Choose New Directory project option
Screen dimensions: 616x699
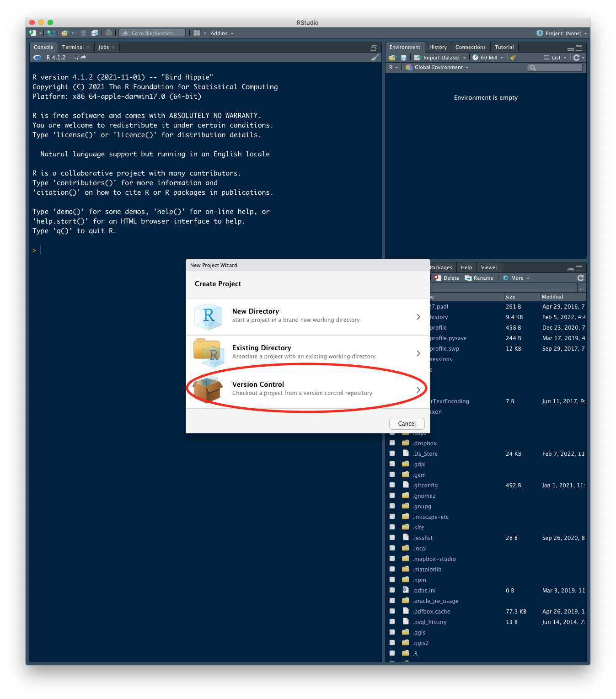point(308,317)
